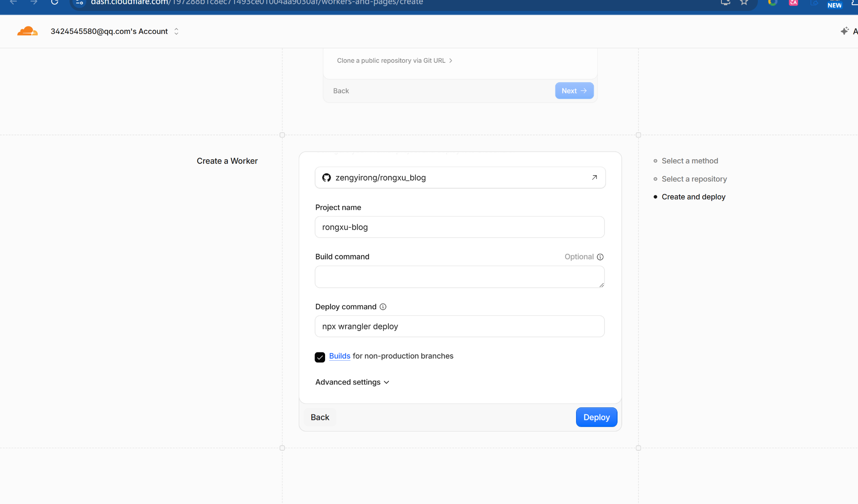858x504 pixels.
Task: Click the GitHub icon beside zengyirong/rongxu_blog
Action: pos(326,178)
